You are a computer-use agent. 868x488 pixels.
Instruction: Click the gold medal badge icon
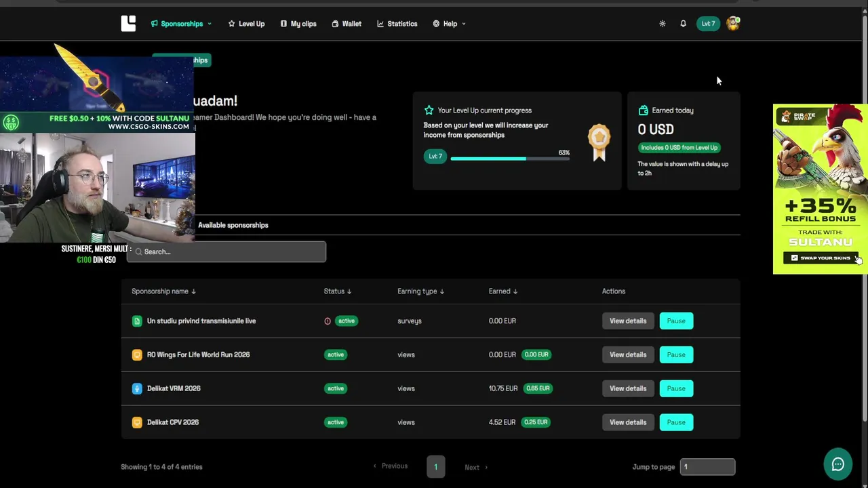[x=599, y=142]
